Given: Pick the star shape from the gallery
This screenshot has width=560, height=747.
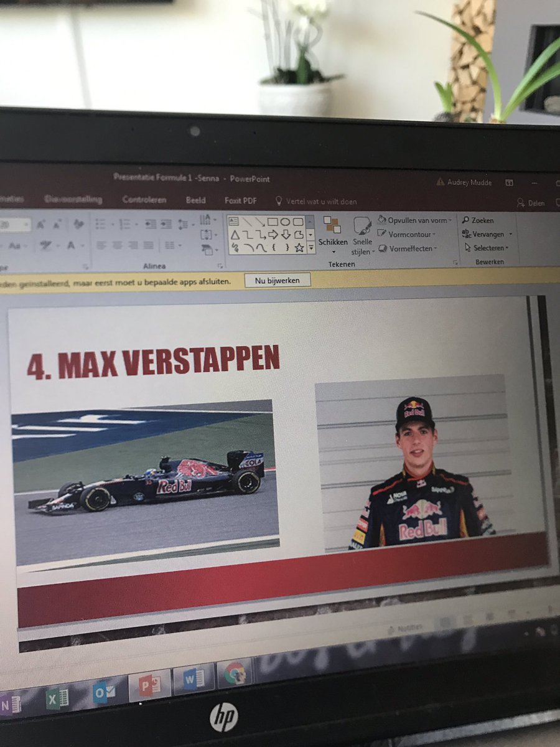Looking at the screenshot, I should click(299, 248).
